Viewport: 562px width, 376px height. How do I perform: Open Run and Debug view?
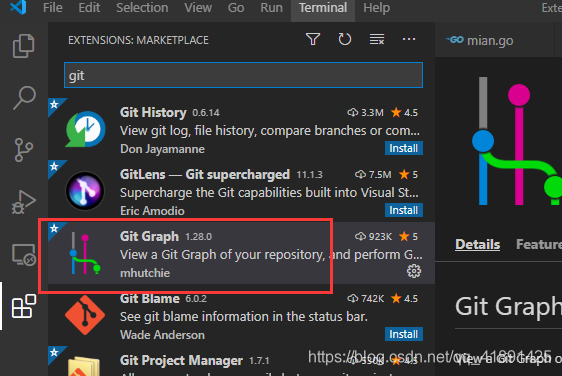24,202
